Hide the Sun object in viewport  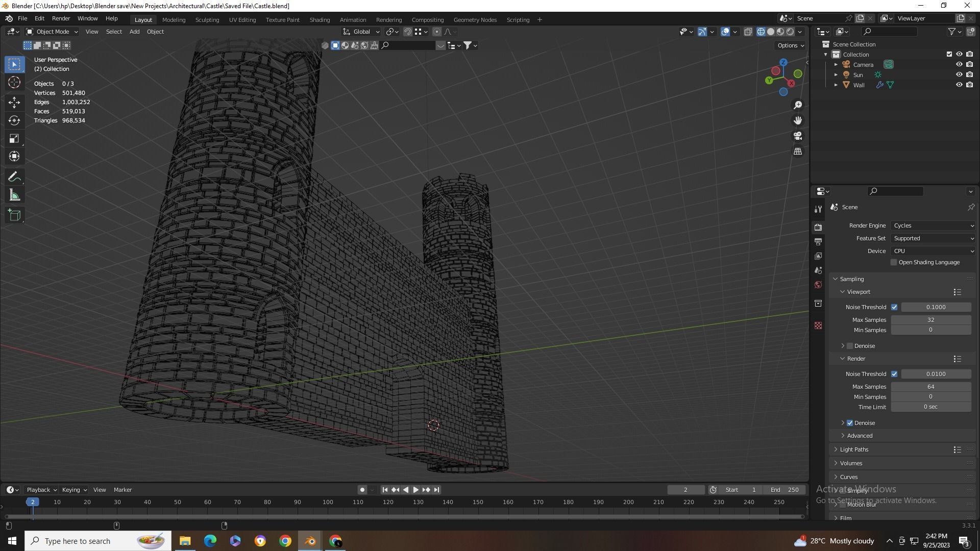point(959,75)
